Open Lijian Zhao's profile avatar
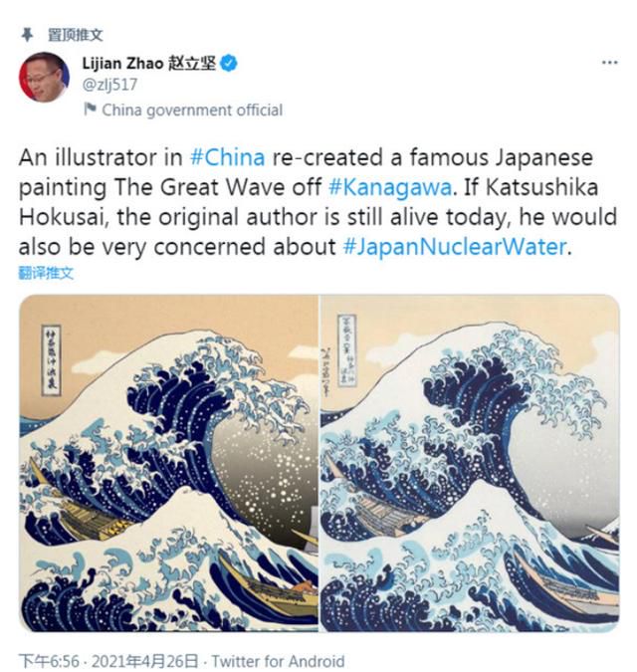This screenshot has height=672, width=637. pos(44,77)
